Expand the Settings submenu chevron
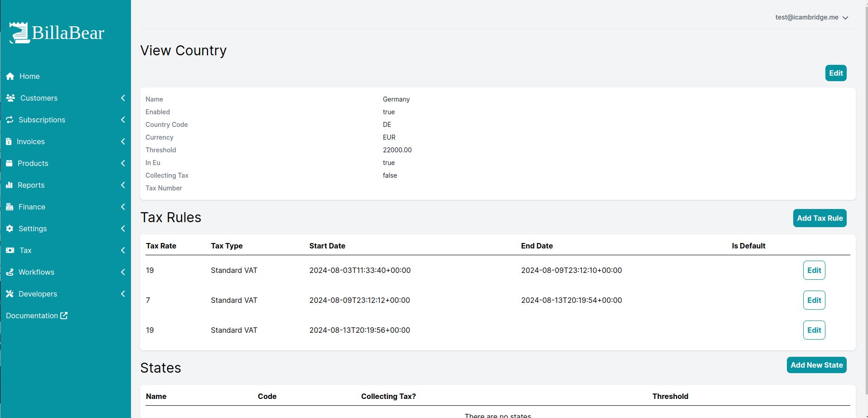The image size is (868, 418). [x=123, y=228]
